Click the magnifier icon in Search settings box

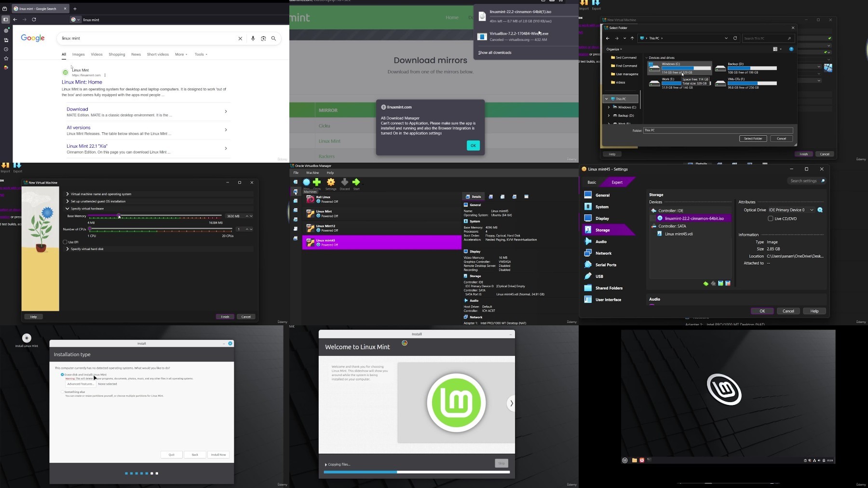tap(823, 181)
